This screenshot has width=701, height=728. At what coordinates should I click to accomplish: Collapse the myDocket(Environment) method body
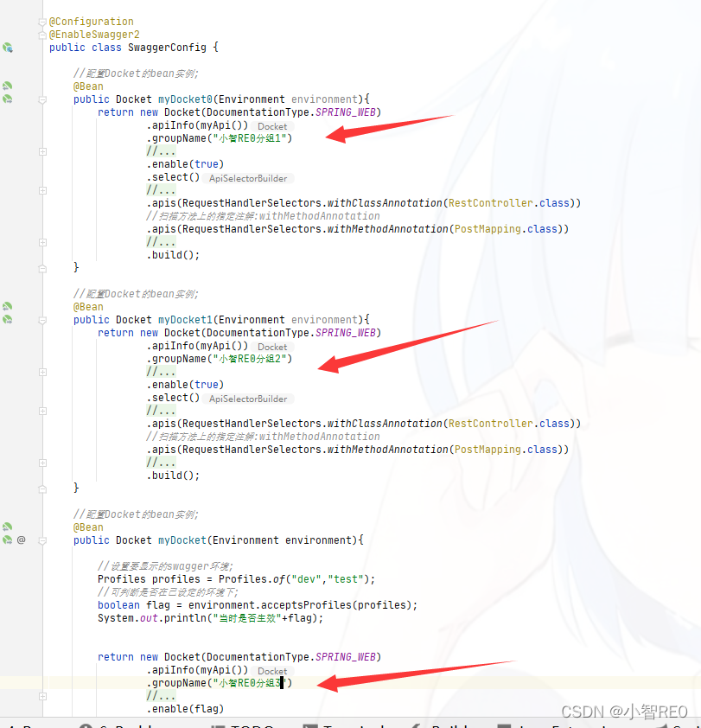(42, 540)
